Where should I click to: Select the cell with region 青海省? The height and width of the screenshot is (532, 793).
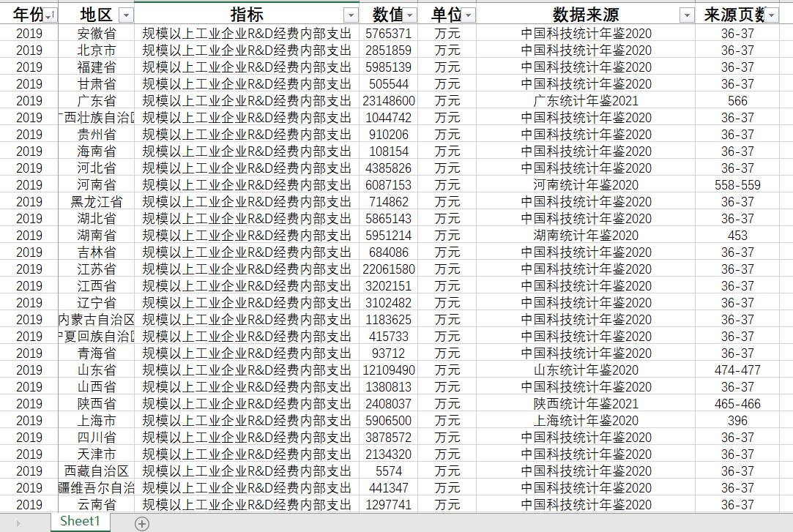[97, 353]
